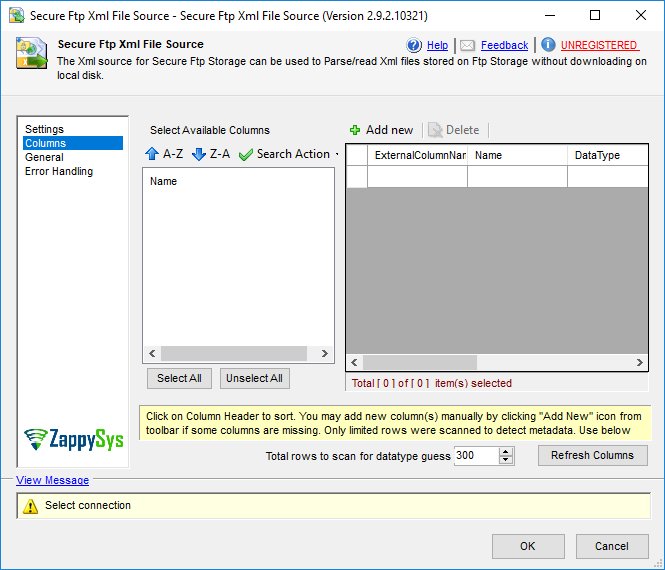Open the View Message link
665x570 pixels.
[x=53, y=480]
